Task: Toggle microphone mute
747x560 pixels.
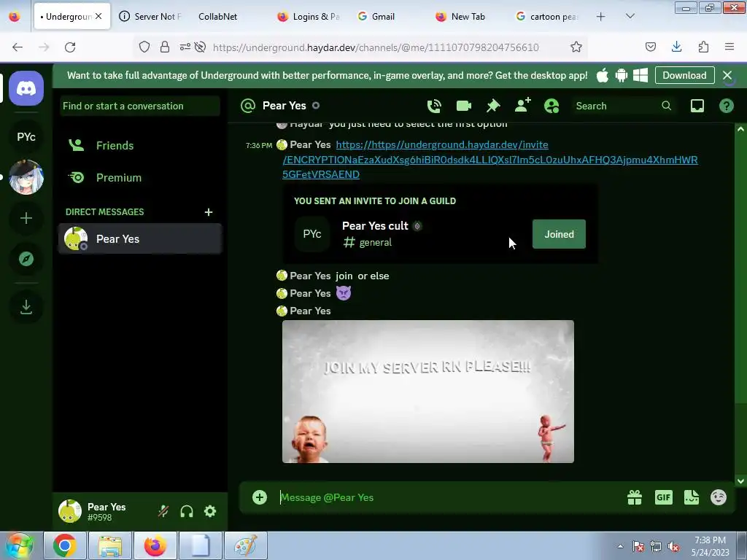Action: coord(163,511)
